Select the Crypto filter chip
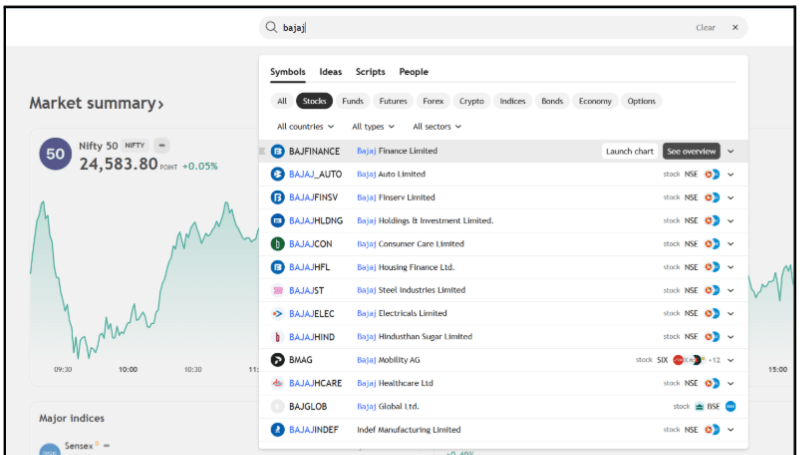This screenshot has width=800, height=455. click(x=471, y=101)
